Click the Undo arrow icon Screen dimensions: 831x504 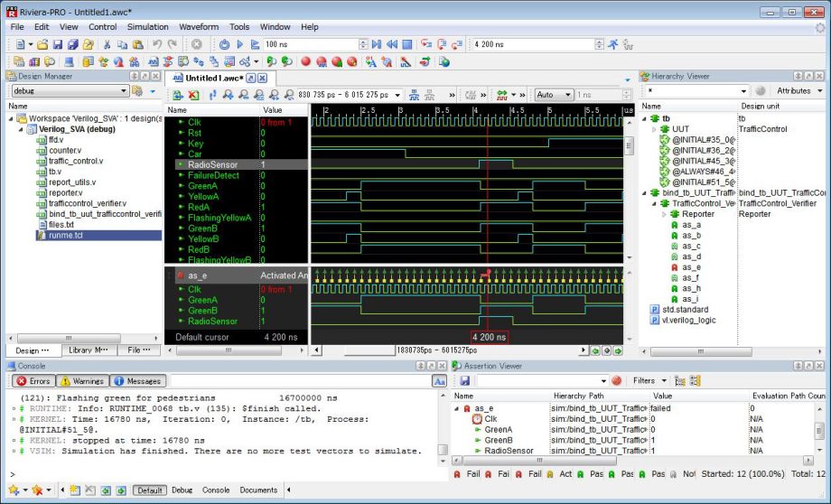coord(157,44)
